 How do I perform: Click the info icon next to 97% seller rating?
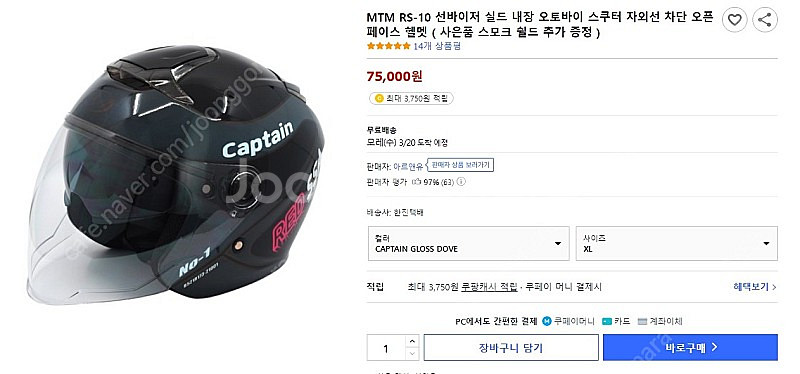click(461, 182)
